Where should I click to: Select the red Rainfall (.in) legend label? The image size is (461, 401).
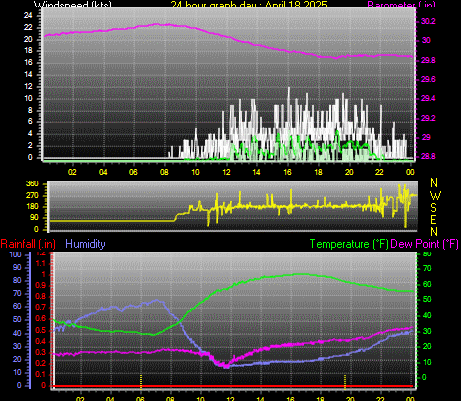click(x=28, y=244)
